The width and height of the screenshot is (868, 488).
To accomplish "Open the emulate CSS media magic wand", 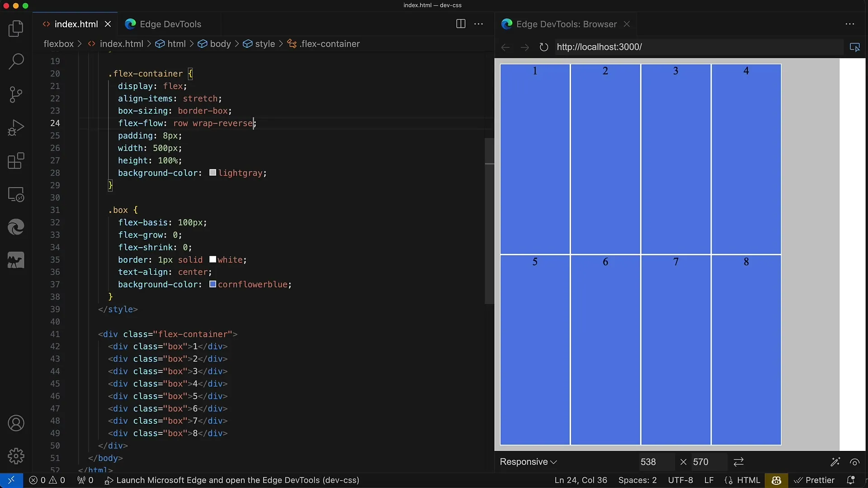I will point(835,462).
